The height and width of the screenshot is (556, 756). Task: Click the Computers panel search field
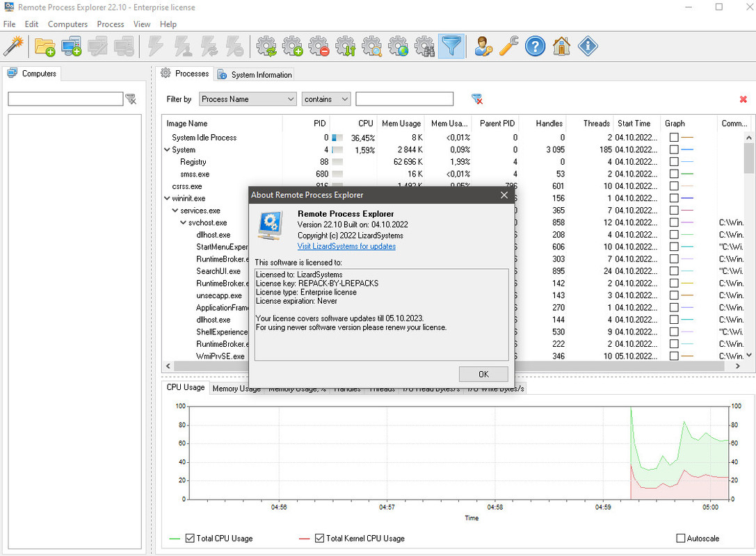click(x=65, y=99)
